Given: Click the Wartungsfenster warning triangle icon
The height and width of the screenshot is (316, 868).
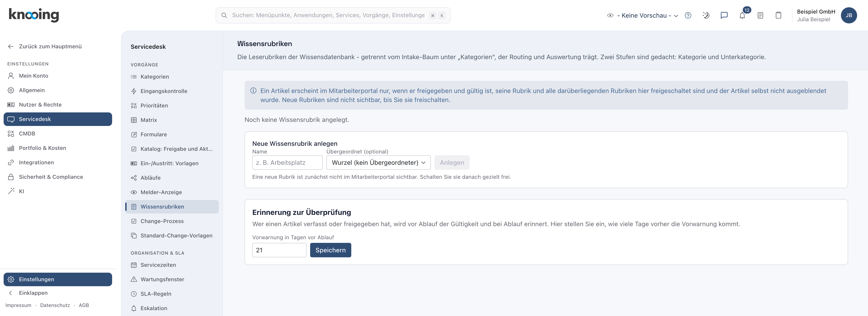Looking at the screenshot, I should [134, 279].
